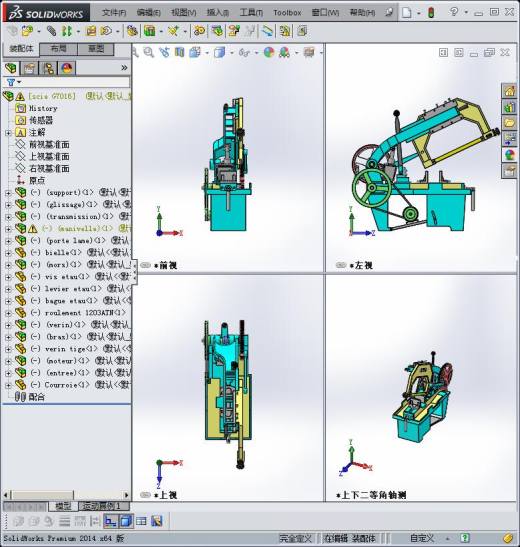The height and width of the screenshot is (547, 520).
Task: Switch to the 布局 tab
Action: click(x=58, y=49)
